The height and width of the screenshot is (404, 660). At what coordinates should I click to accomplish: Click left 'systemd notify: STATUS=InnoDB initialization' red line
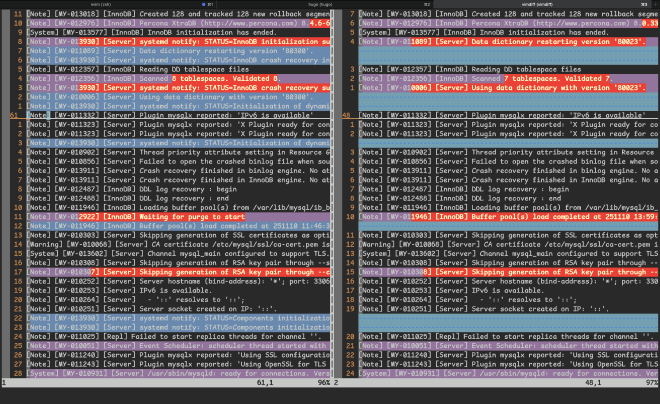(x=178, y=42)
